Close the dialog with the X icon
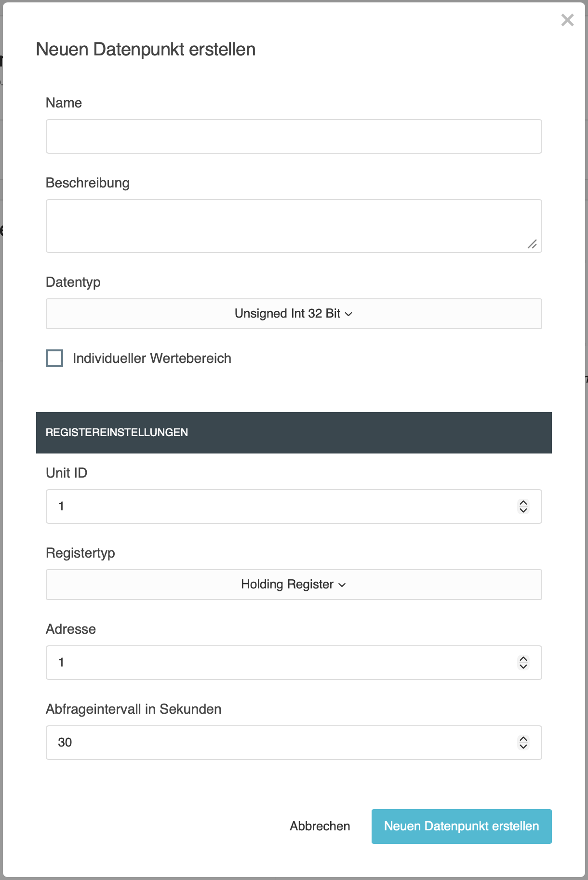 tap(567, 20)
